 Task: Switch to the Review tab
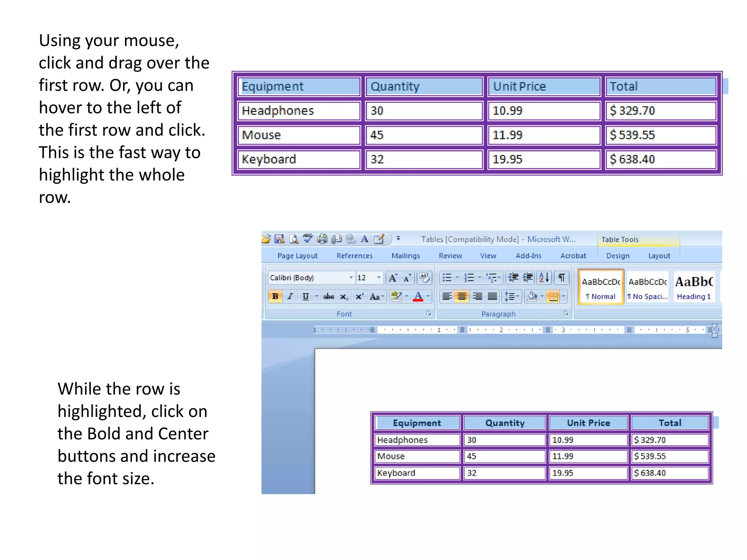click(450, 256)
